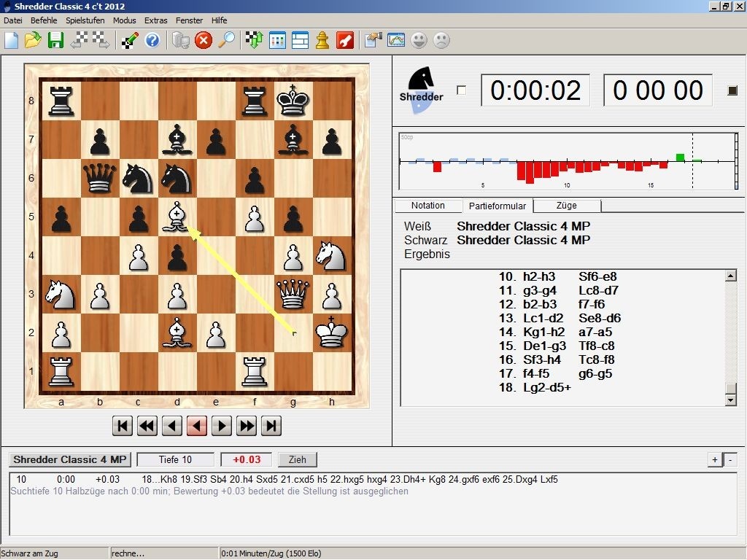Click the green bar in evaluation graph

[x=681, y=157]
